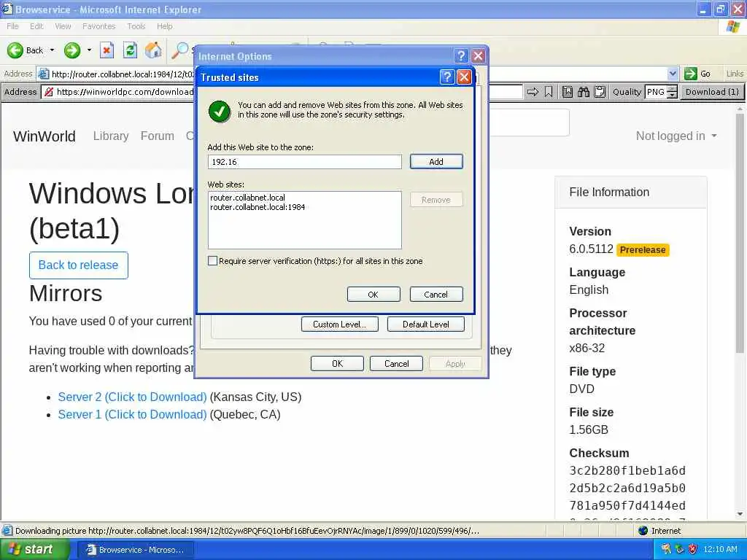Click the Browservice bookmark icon
Screen dimensions: 747x560
[x=549, y=92]
